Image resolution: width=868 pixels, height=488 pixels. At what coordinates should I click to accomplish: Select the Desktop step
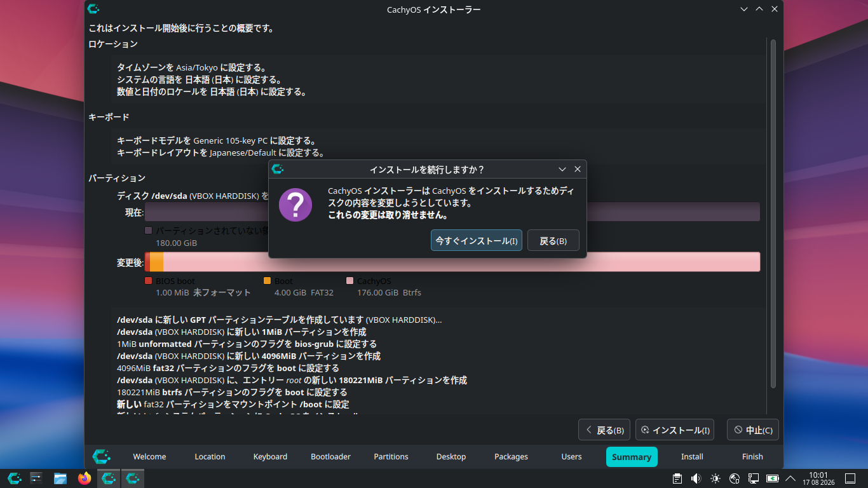[451, 456]
